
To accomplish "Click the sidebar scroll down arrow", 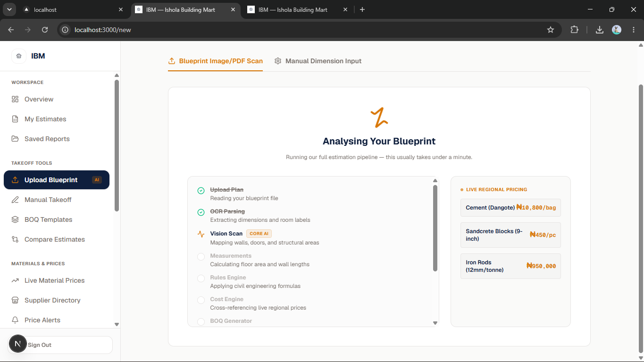I will pyautogui.click(x=117, y=325).
